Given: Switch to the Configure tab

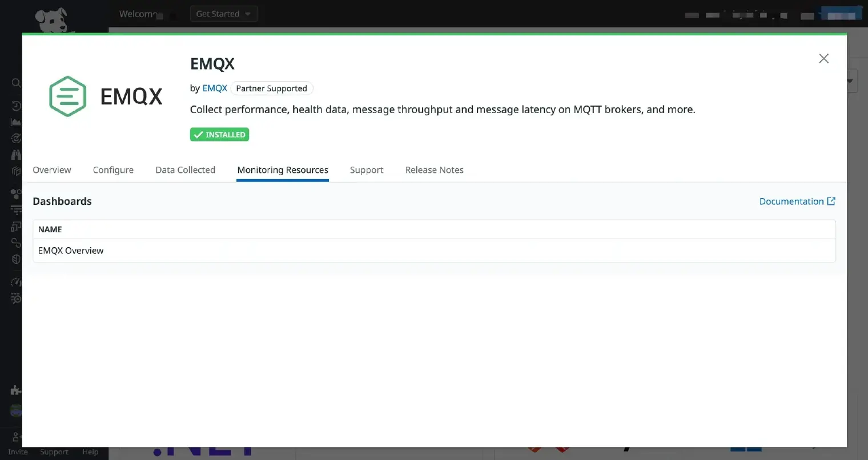Looking at the screenshot, I should [x=113, y=170].
